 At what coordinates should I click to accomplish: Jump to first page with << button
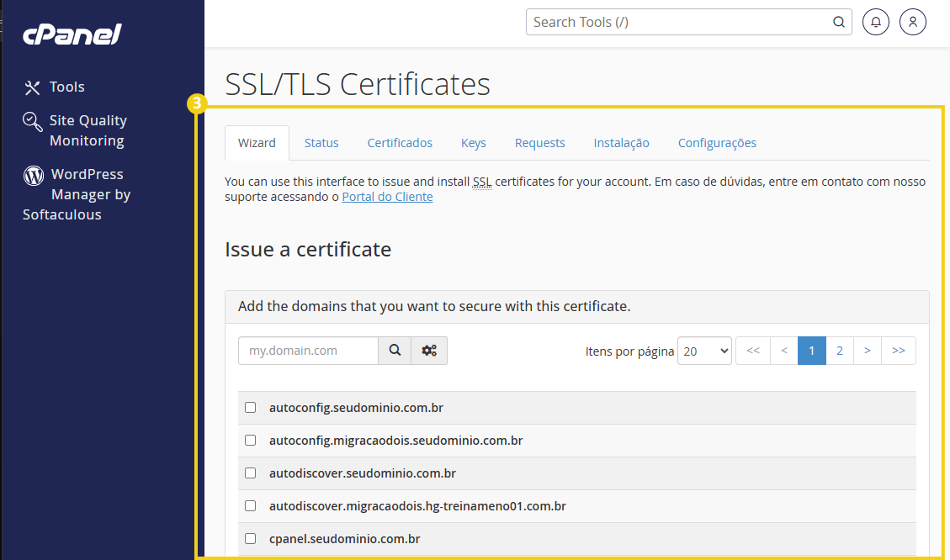coord(753,351)
